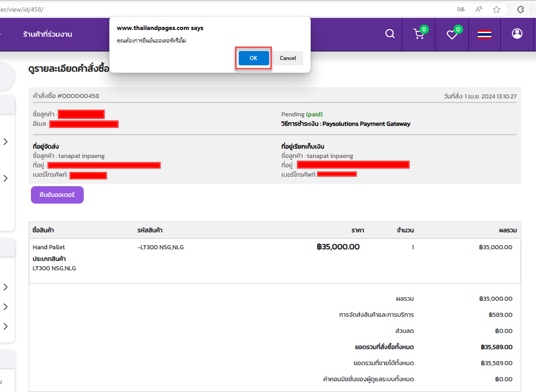Expand the second left sidebar chevron from top
This screenshot has height=392, width=536.
5,178
